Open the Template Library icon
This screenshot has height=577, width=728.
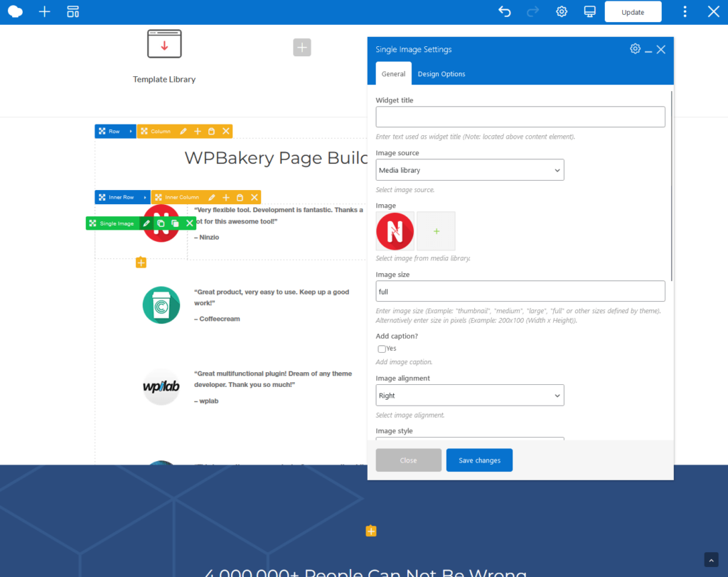(164, 43)
